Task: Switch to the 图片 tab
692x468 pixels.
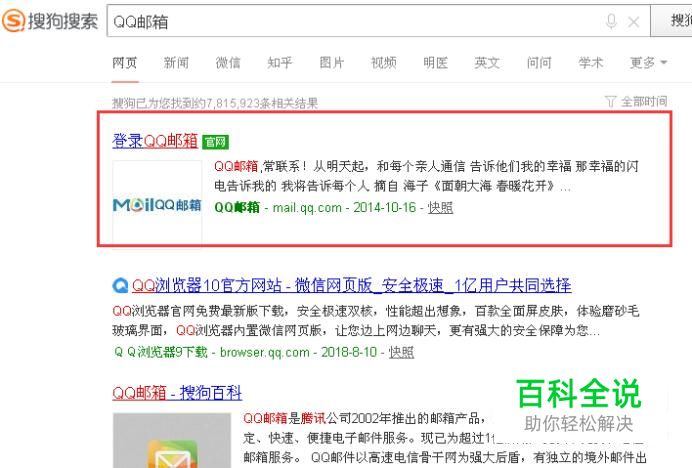Action: click(x=331, y=63)
